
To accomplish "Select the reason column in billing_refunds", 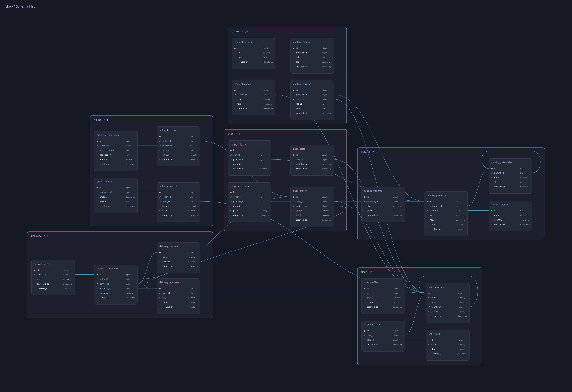I will (x=116, y=202).
